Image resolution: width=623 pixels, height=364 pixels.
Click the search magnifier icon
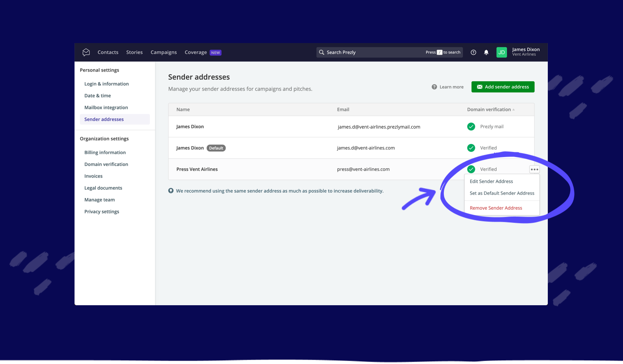tap(322, 52)
